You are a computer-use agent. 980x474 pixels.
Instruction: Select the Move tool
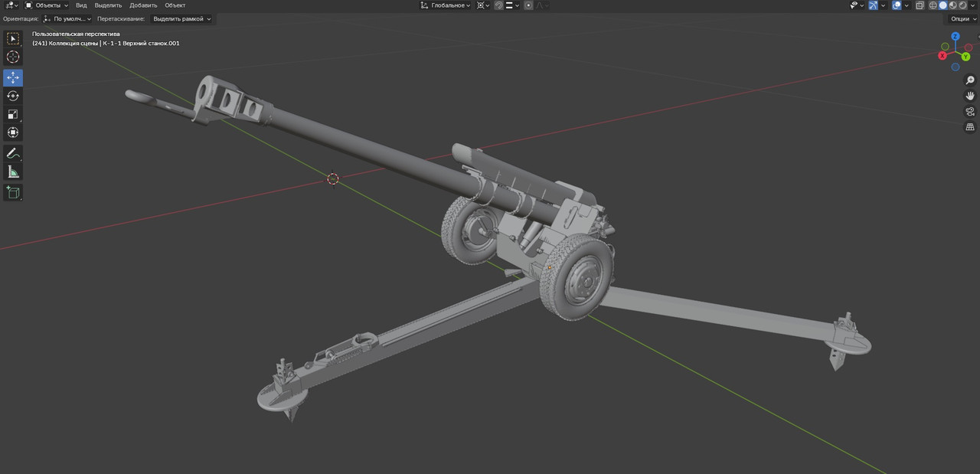tap(13, 77)
